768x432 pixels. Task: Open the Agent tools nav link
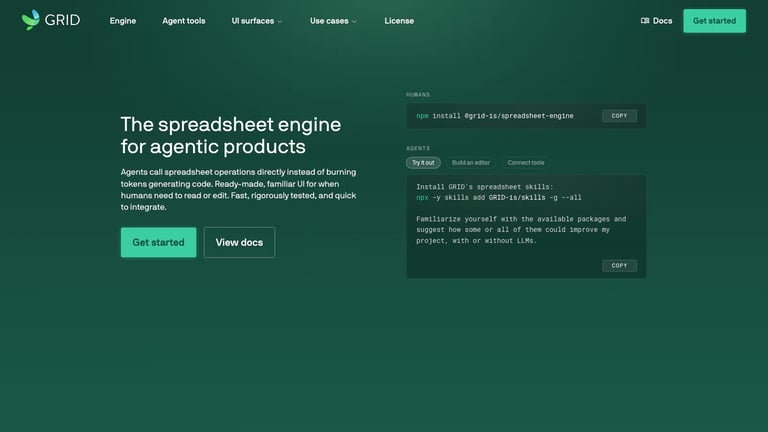[184, 21]
